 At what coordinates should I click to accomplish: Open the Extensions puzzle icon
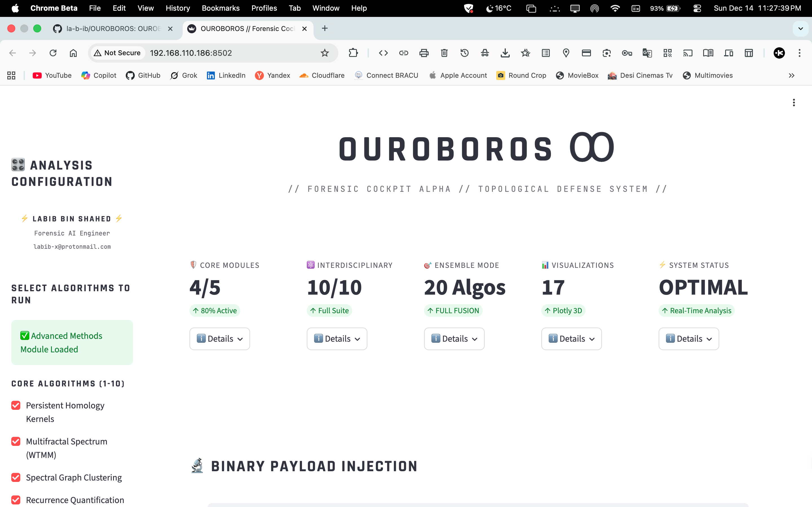pyautogui.click(x=353, y=53)
